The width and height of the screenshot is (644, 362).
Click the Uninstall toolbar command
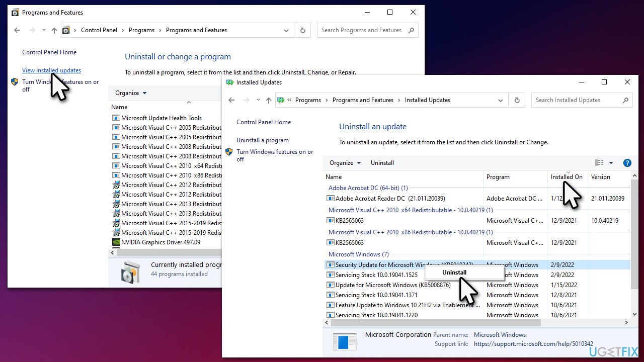pos(382,162)
